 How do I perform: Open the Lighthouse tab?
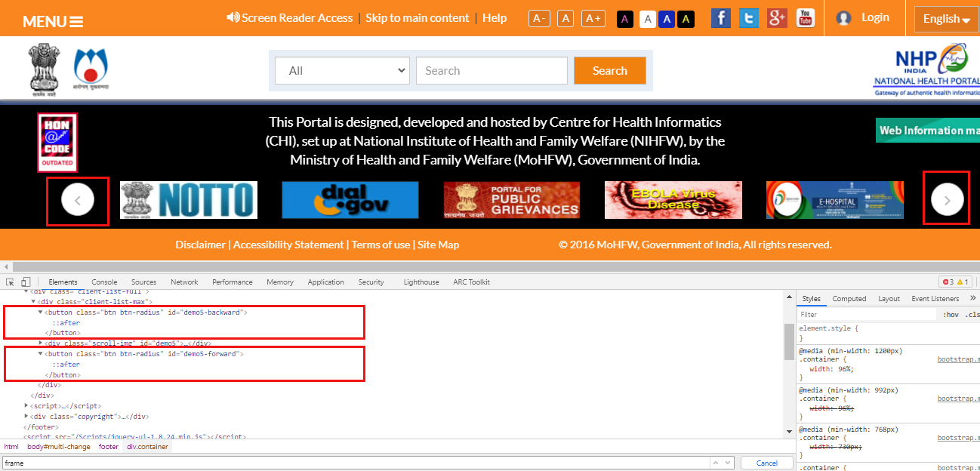click(x=421, y=282)
